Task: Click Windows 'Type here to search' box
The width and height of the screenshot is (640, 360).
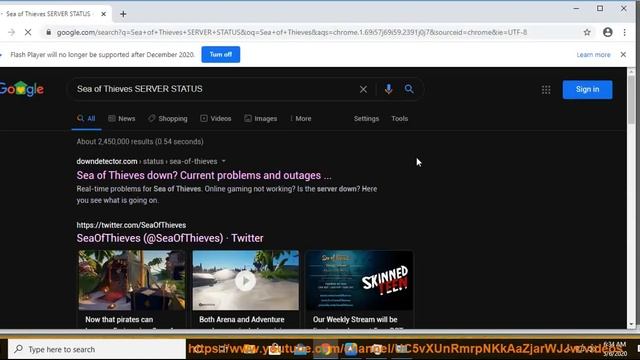Action: coord(97,349)
